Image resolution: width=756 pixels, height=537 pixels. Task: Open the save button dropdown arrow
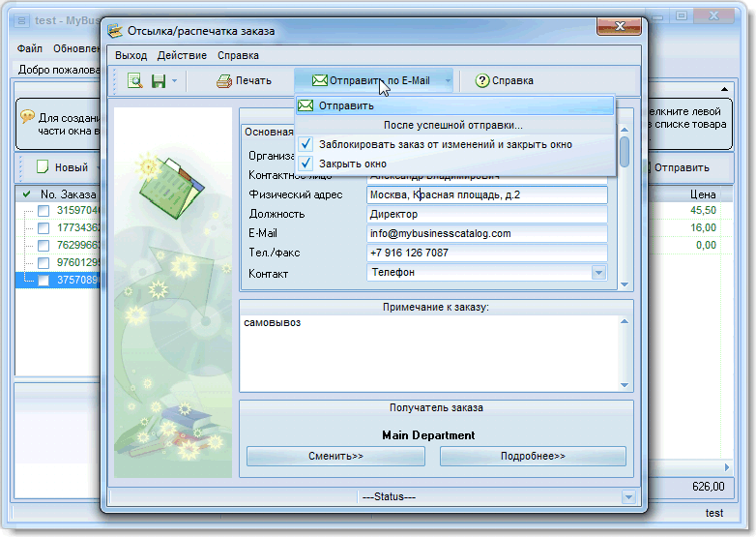175,81
